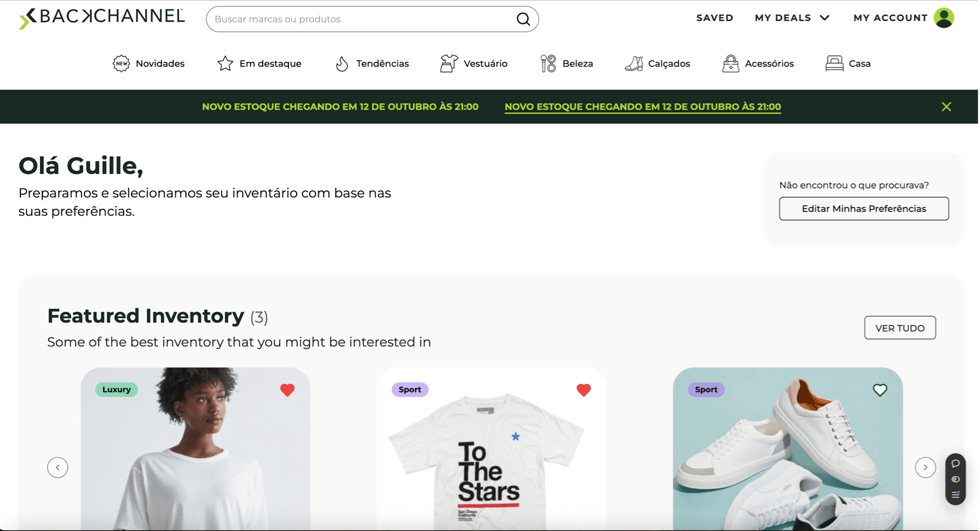This screenshot has width=980, height=531.
Task: Open the user profile avatar
Action: [x=944, y=18]
